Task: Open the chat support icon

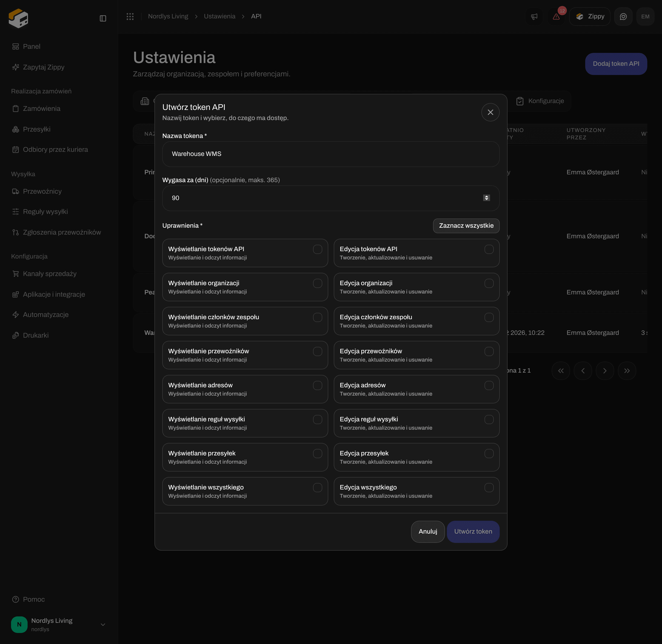Action: [x=623, y=17]
